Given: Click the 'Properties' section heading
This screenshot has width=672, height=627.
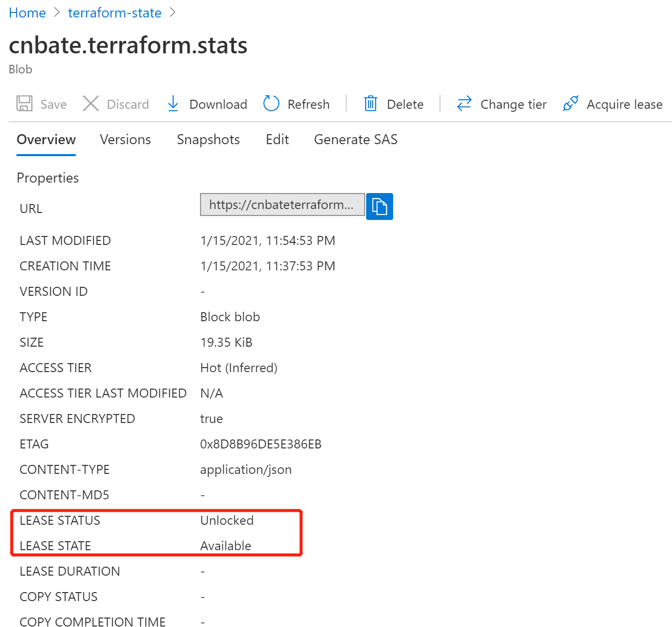Looking at the screenshot, I should tap(48, 178).
